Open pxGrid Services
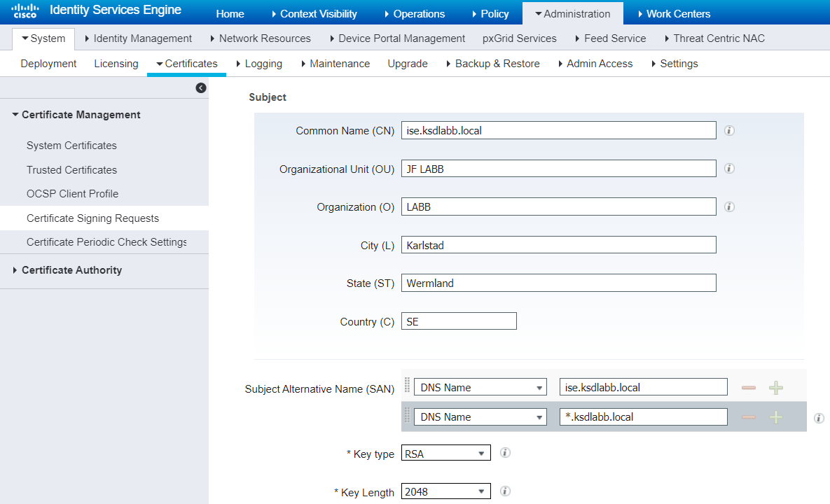Viewport: 830px width, 504px height. tap(519, 38)
